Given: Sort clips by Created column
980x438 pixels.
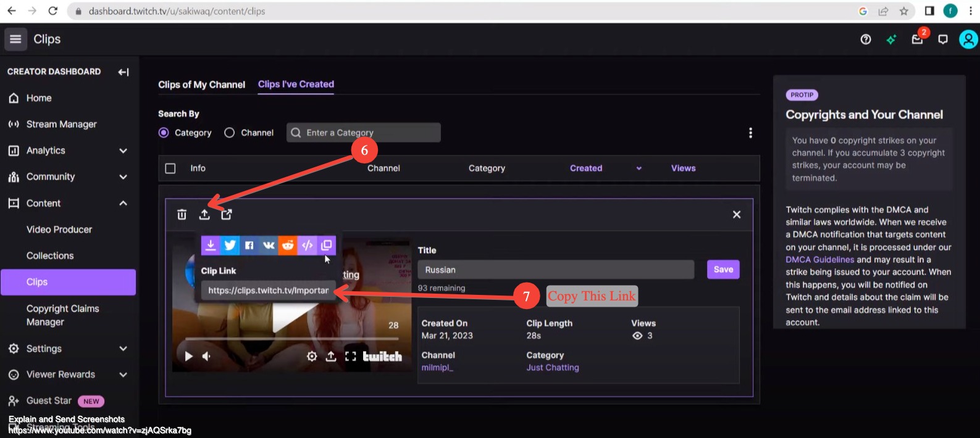Looking at the screenshot, I should 586,168.
